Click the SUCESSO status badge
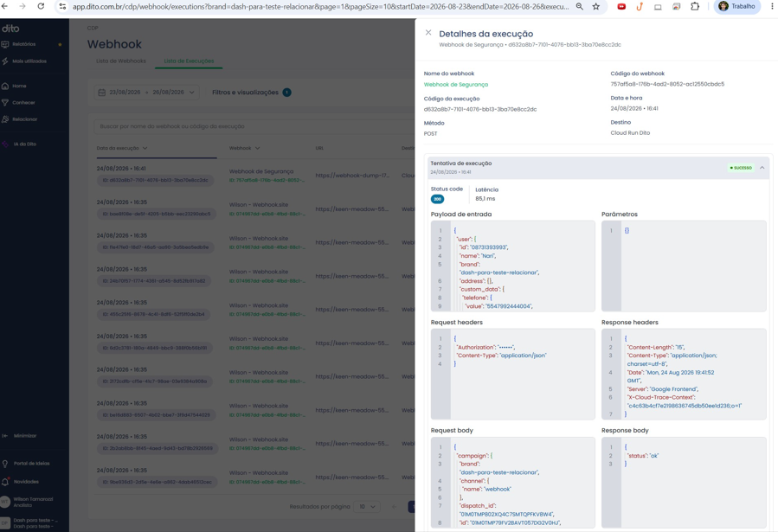 pos(741,168)
